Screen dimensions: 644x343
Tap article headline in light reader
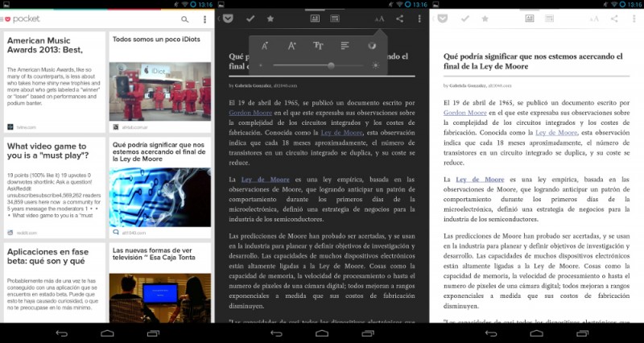point(533,61)
